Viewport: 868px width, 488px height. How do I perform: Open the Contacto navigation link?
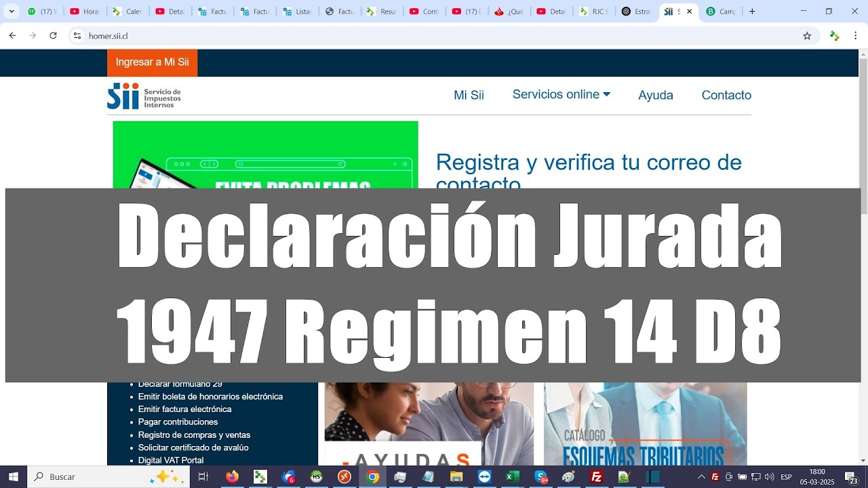pyautogui.click(x=726, y=96)
